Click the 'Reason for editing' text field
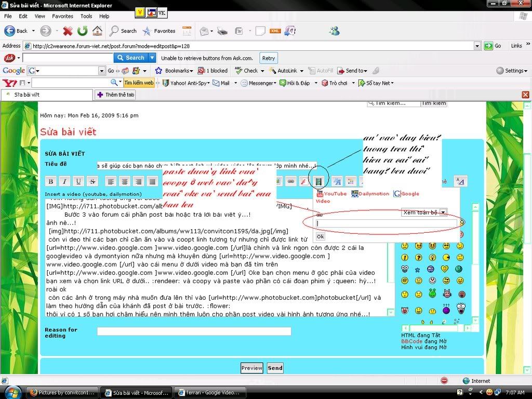 [194, 331]
